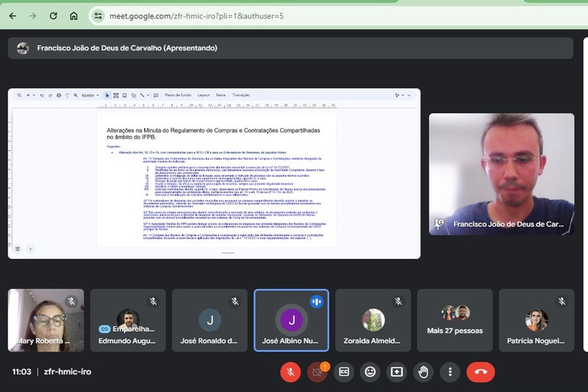Click the browser reload icon
Image resolution: width=588 pixels, height=392 pixels.
tap(53, 15)
